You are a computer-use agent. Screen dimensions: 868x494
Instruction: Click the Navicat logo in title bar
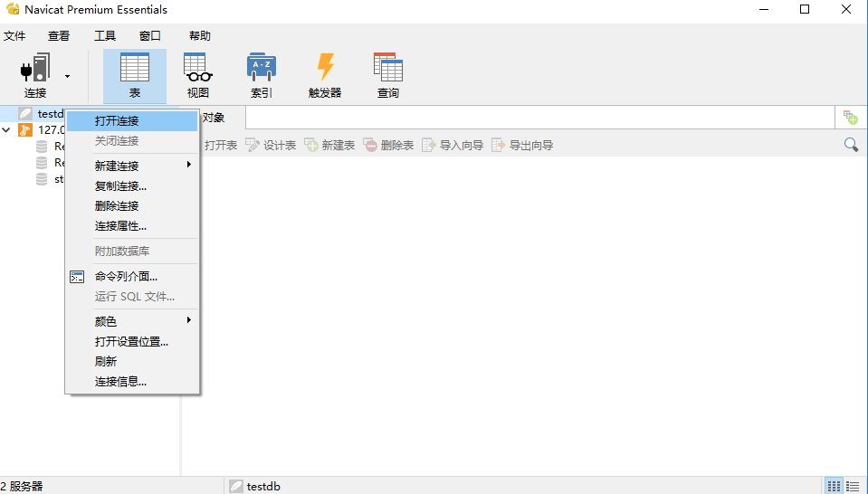14,9
